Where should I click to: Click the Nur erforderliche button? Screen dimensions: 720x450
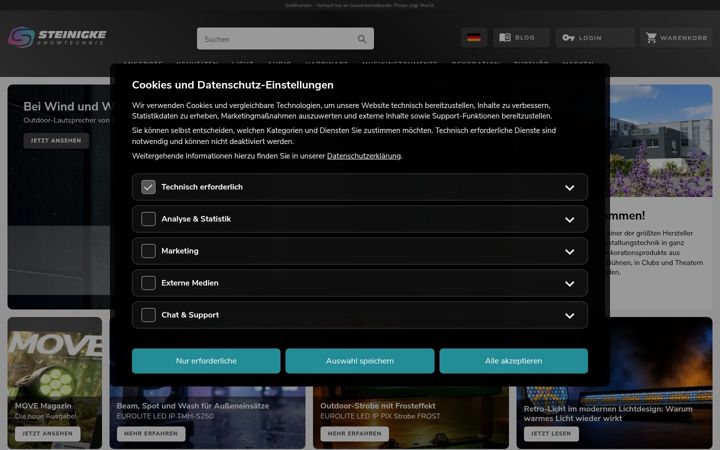pyautogui.click(x=206, y=361)
